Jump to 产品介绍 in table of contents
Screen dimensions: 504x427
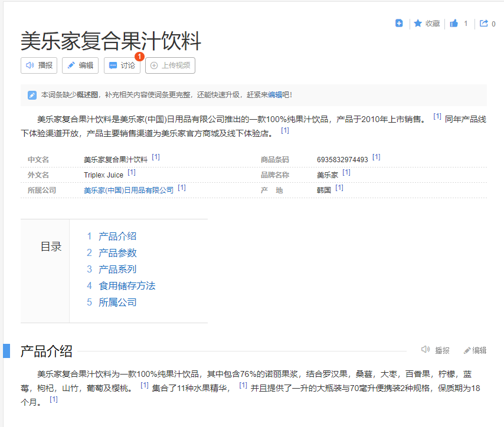click(x=117, y=237)
